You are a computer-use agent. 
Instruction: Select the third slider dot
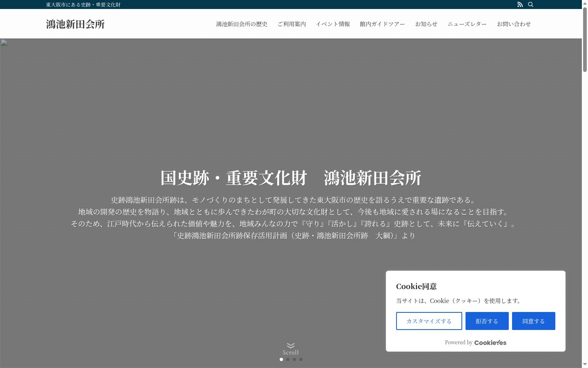point(294,359)
